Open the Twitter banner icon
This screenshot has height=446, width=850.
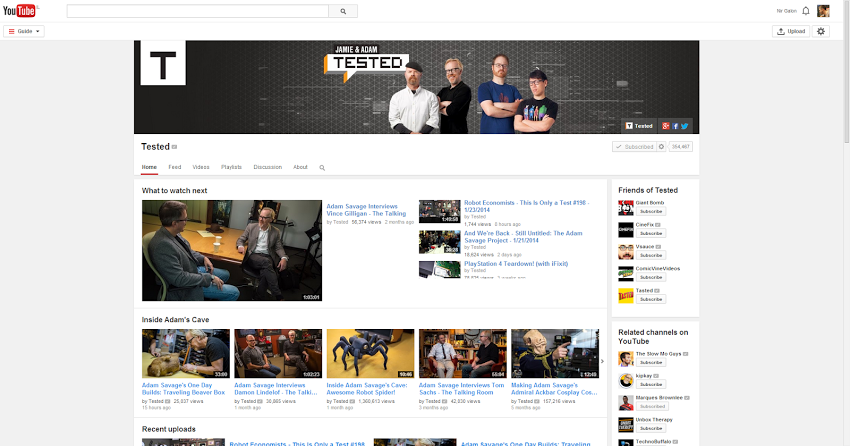click(685, 126)
